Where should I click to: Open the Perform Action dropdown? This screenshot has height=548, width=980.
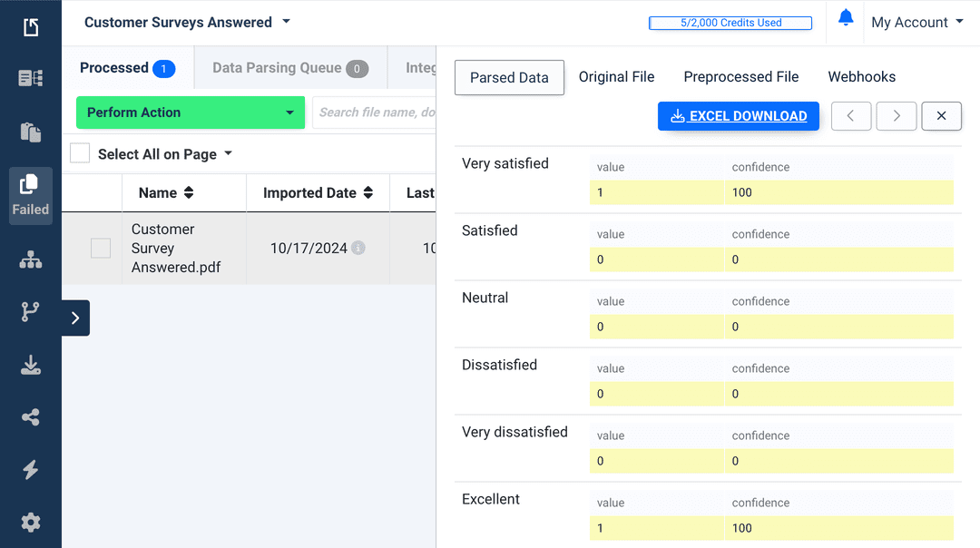[x=190, y=113]
